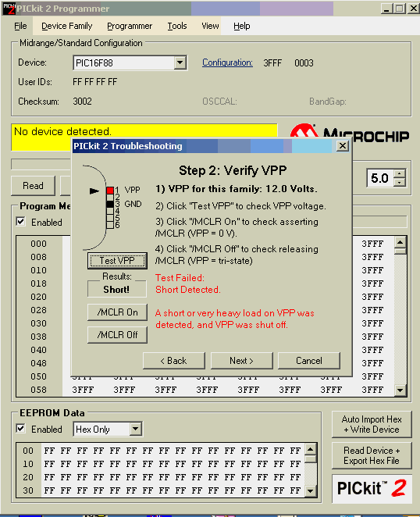Screen dimensions: 420x517
Task: Click the VDD voltage field showing 5.0
Action: pos(381,178)
